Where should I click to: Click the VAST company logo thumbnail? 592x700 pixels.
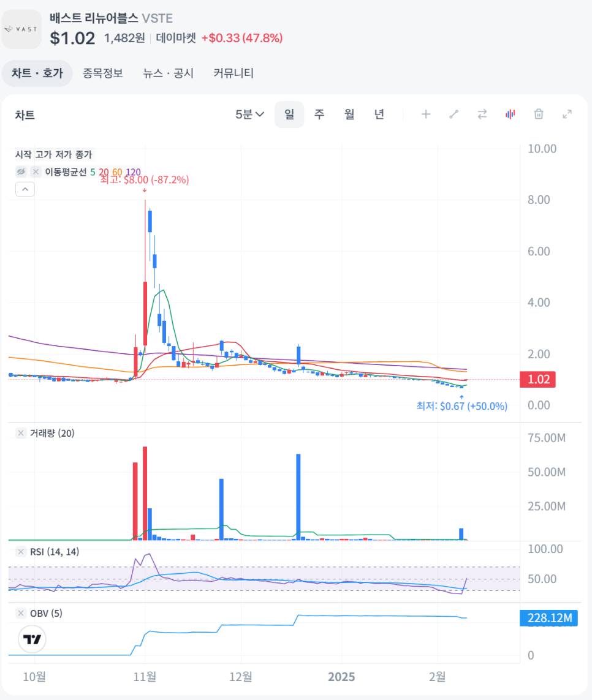coord(21,29)
